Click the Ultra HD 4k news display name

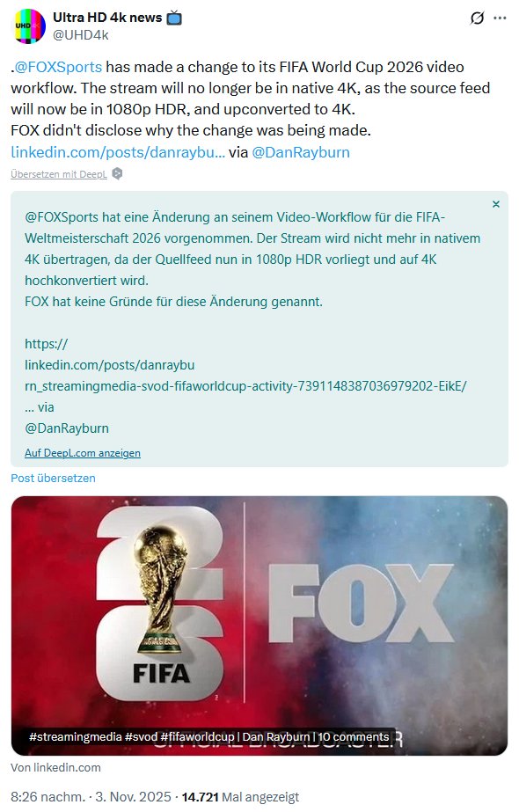[107, 18]
